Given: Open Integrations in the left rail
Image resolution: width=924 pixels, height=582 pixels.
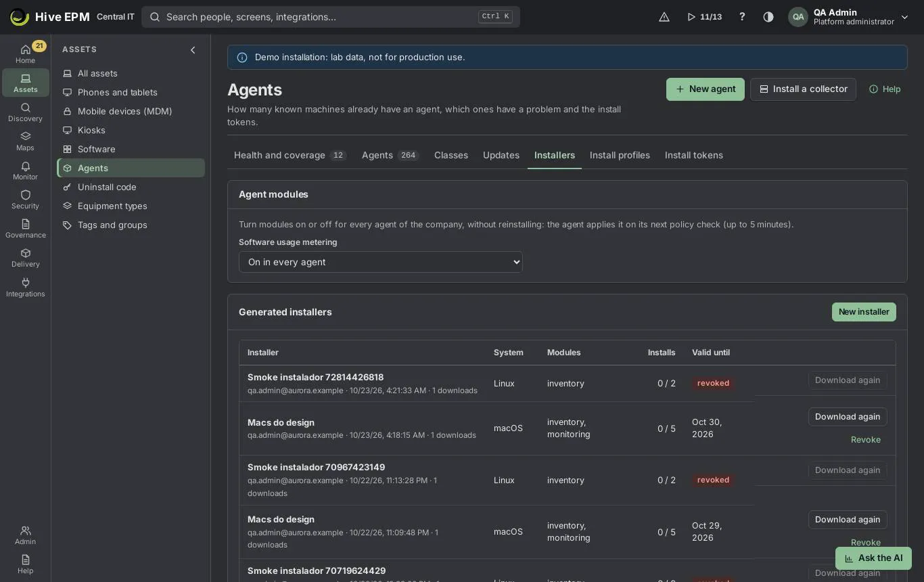Looking at the screenshot, I should click(x=25, y=287).
